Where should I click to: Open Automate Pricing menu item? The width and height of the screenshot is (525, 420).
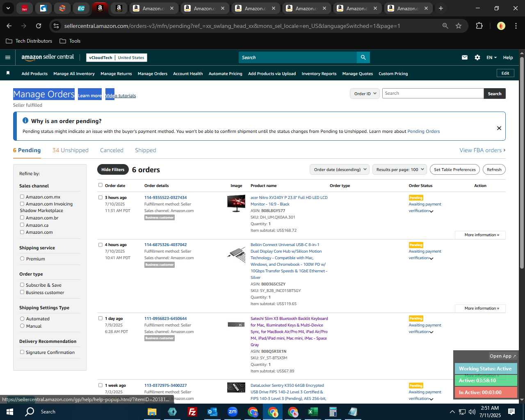tap(225, 74)
